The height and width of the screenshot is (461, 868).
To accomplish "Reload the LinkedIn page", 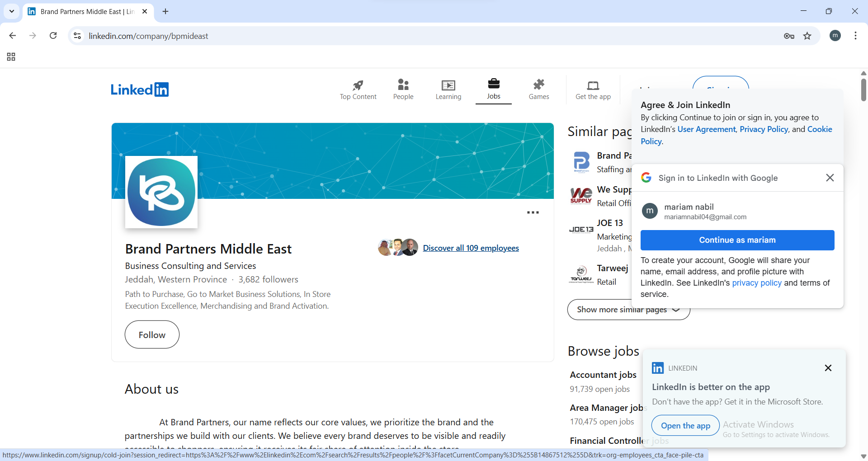I will tap(53, 36).
